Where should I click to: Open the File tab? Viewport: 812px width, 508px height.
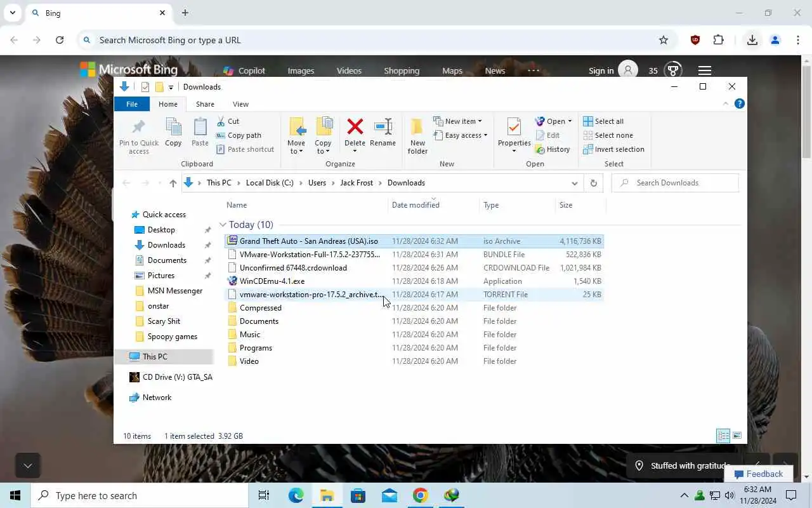point(132,104)
